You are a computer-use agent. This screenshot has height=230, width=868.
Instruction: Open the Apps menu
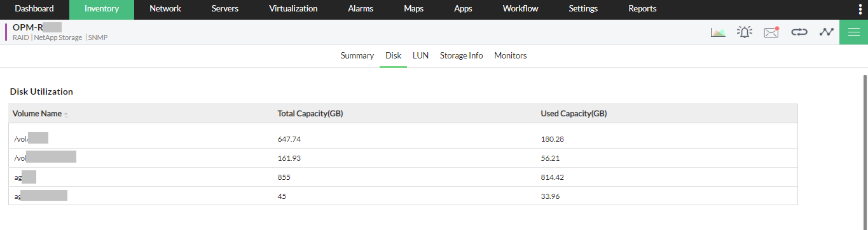coord(463,9)
